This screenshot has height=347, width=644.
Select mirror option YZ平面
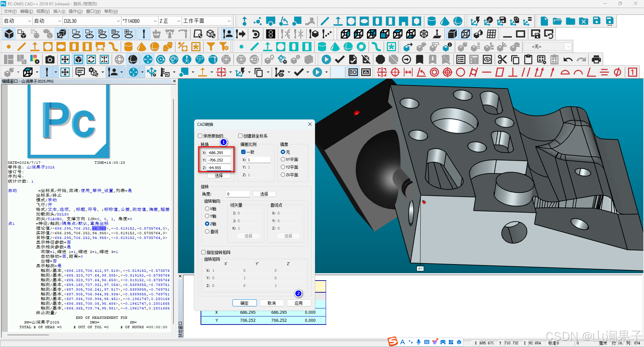point(283,167)
